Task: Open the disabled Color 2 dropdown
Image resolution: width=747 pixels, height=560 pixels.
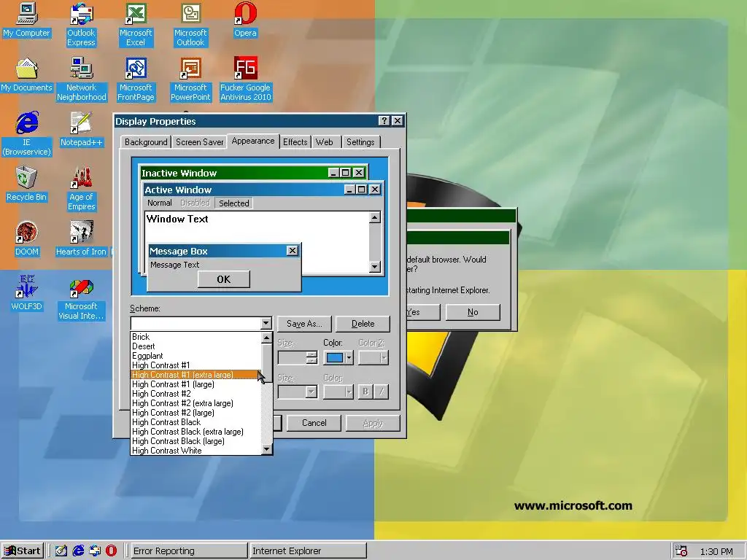Action: point(373,357)
